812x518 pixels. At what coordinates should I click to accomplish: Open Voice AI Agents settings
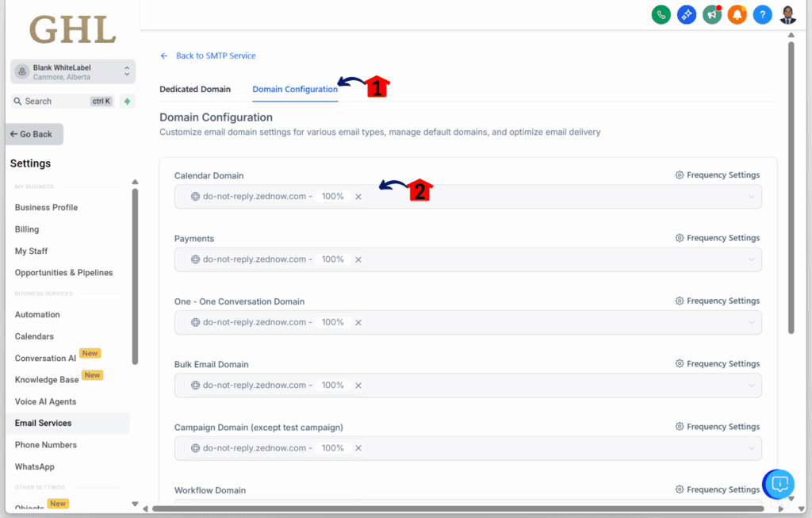[x=45, y=401]
